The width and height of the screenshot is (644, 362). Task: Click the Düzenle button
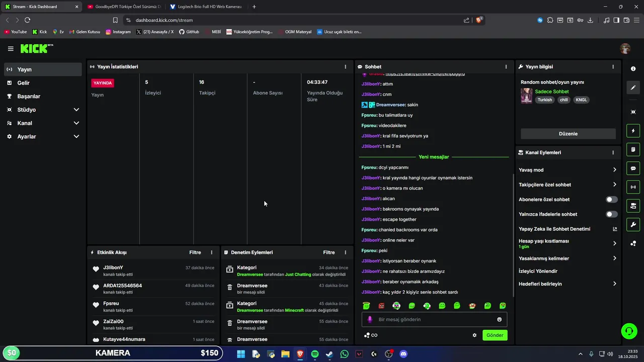568,134
